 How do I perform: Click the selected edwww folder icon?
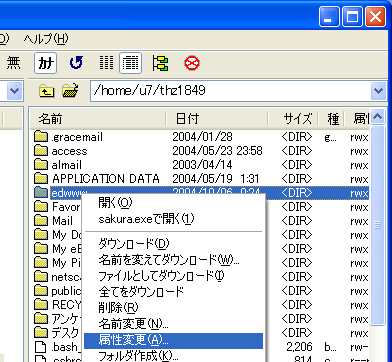[x=41, y=193]
